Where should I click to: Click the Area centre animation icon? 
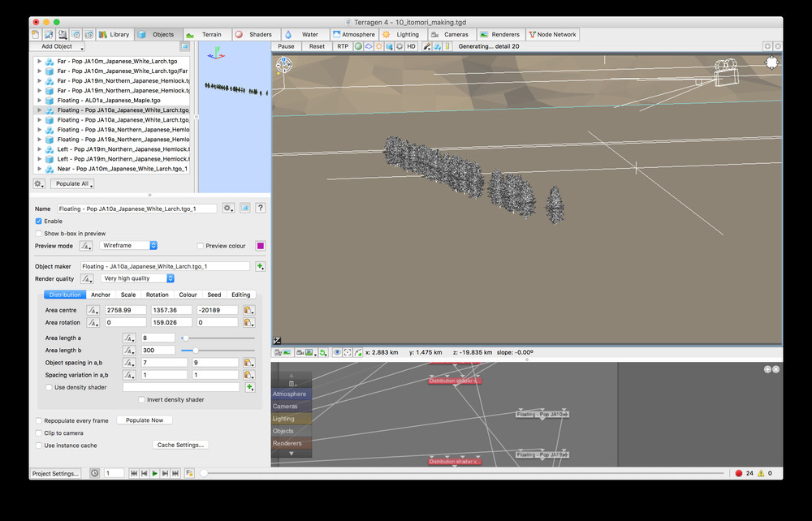(93, 311)
